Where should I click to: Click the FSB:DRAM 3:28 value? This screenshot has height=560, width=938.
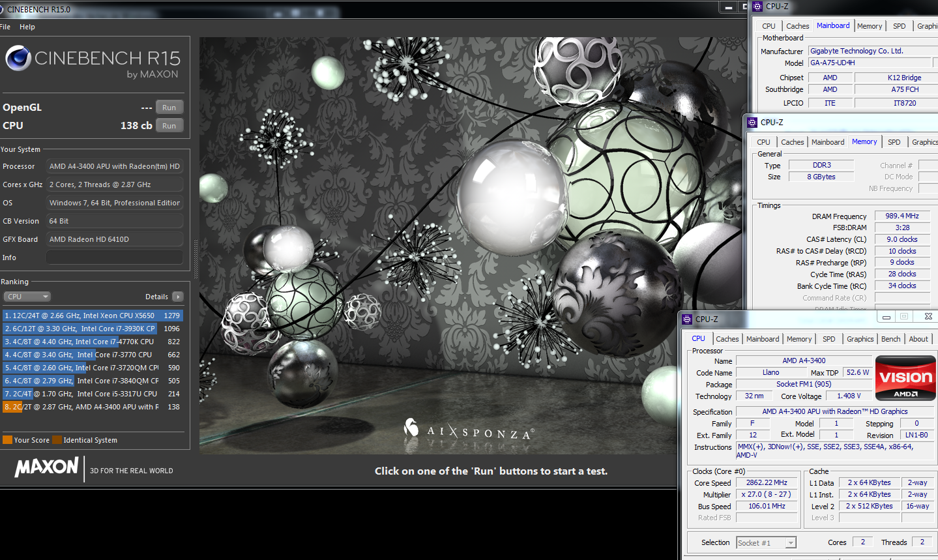(902, 228)
